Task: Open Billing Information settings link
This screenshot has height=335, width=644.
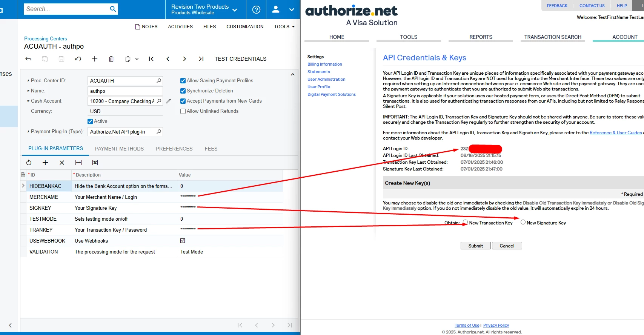Action: pos(324,64)
